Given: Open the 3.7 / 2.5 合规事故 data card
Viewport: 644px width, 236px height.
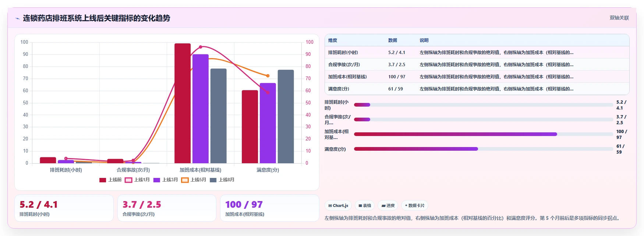Looking at the screenshot, I should point(167,208).
